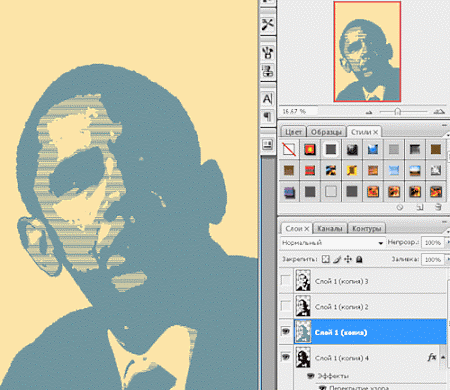Switch to the Каналы tab
Image resolution: width=450 pixels, height=390 pixels.
330,229
